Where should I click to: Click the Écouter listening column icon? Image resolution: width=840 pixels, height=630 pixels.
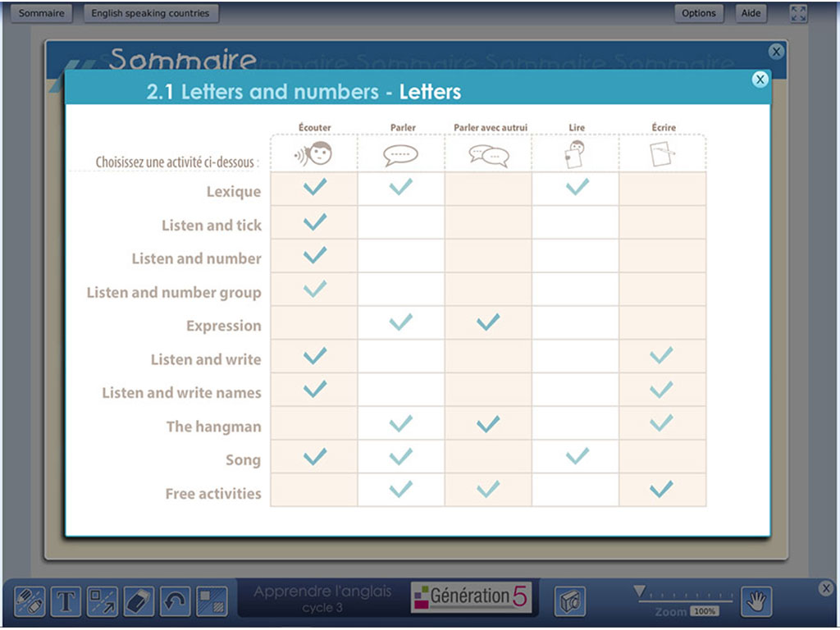point(313,153)
